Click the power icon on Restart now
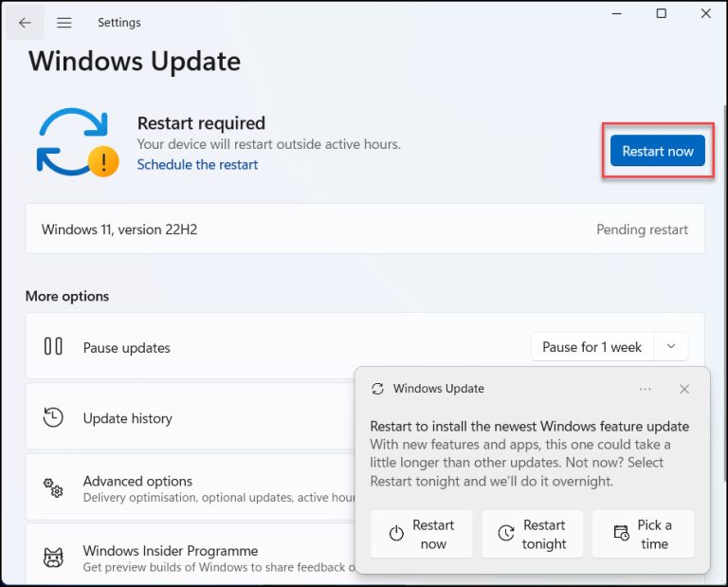The image size is (728, 587). click(x=396, y=533)
